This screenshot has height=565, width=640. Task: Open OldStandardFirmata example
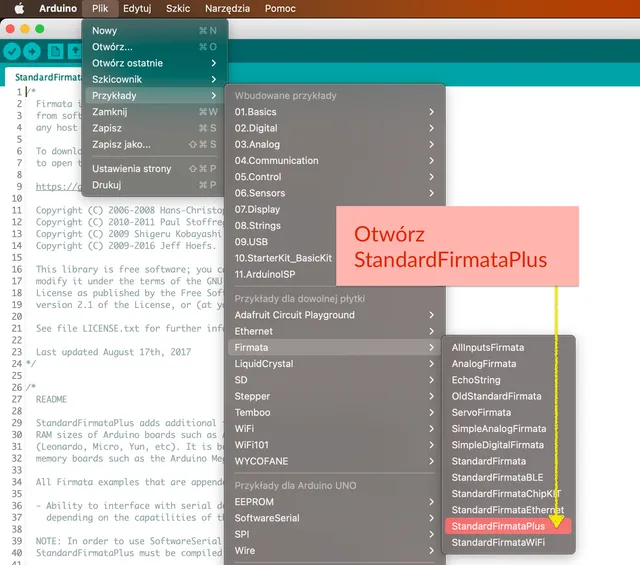pos(508,396)
